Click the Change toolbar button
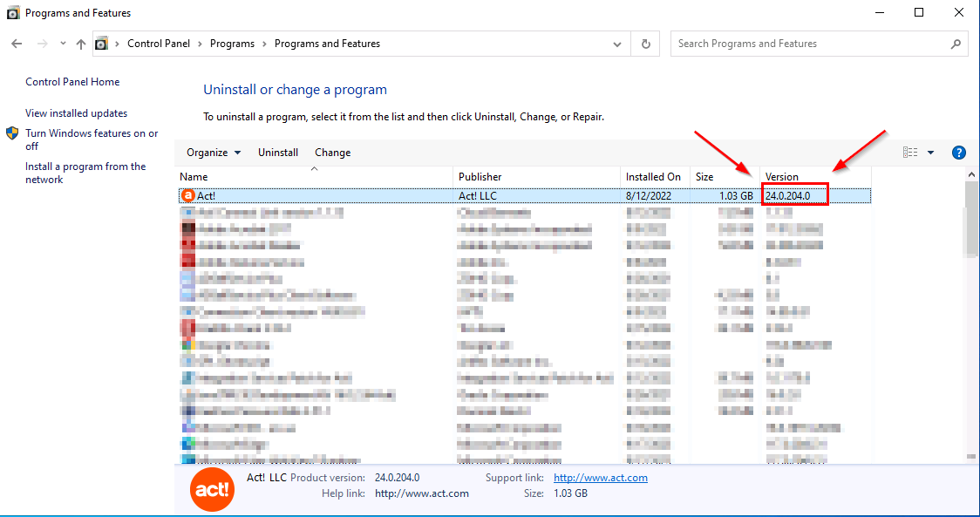 [x=332, y=153]
